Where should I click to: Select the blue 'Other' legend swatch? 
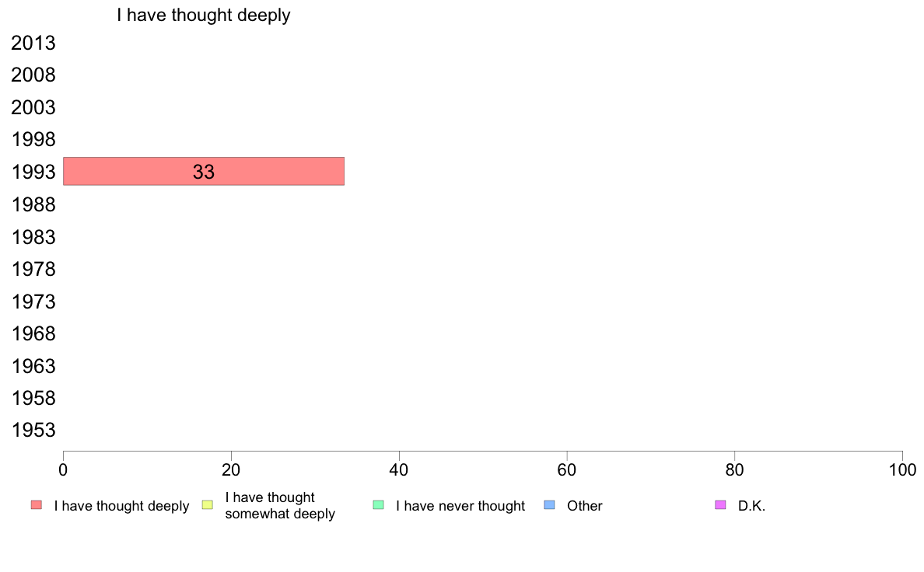tap(549, 505)
